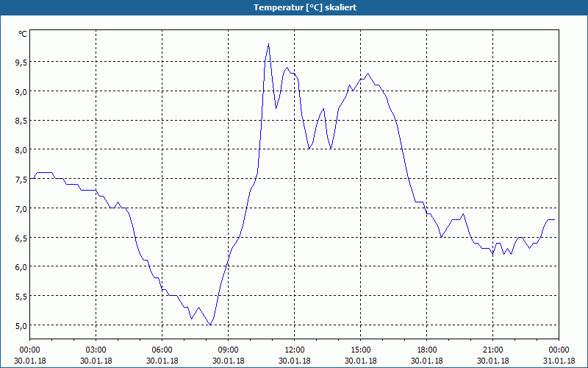Select the 12:00 time label
The image size is (588, 368).
pos(295,350)
